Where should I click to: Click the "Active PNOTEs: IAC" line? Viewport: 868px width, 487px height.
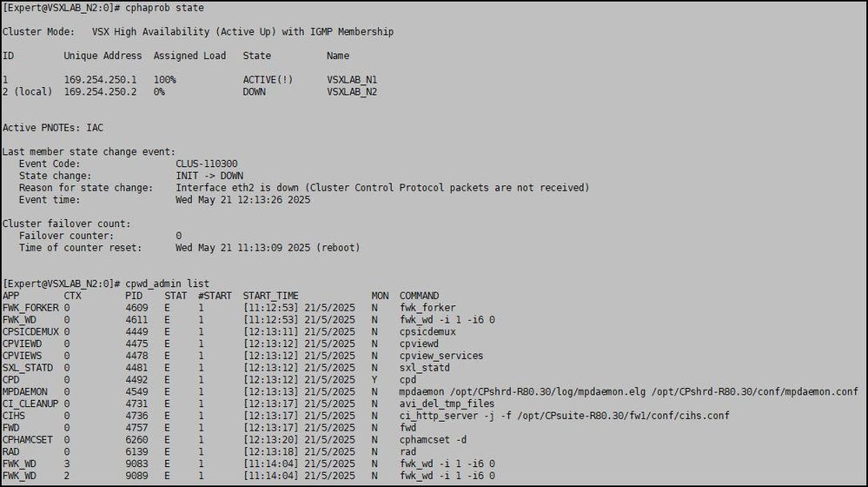click(53, 128)
